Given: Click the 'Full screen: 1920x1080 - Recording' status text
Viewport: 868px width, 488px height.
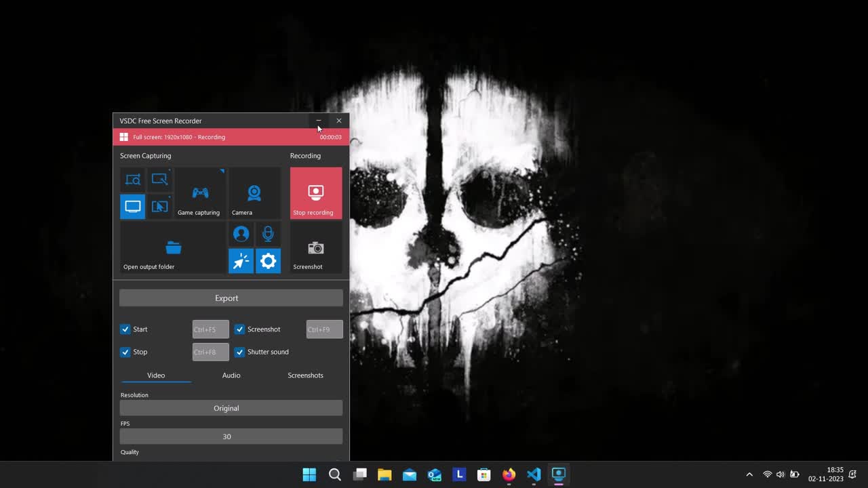Looking at the screenshot, I should coord(179,137).
